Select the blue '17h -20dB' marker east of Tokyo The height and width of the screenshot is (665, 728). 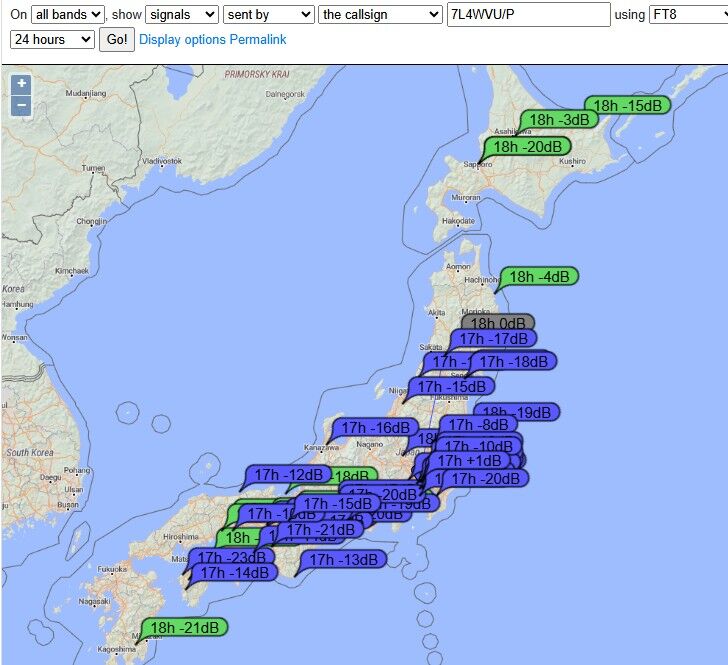(485, 478)
